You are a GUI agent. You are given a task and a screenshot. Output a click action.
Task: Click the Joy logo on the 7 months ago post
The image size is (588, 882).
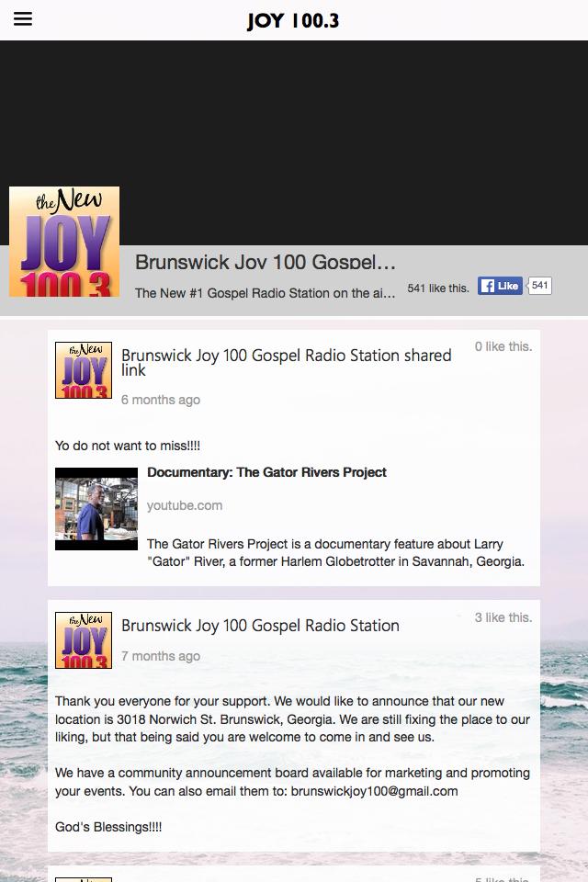[x=84, y=640]
